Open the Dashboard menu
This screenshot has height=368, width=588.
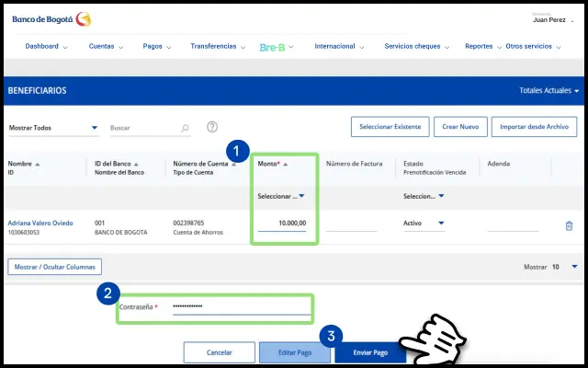click(x=47, y=46)
